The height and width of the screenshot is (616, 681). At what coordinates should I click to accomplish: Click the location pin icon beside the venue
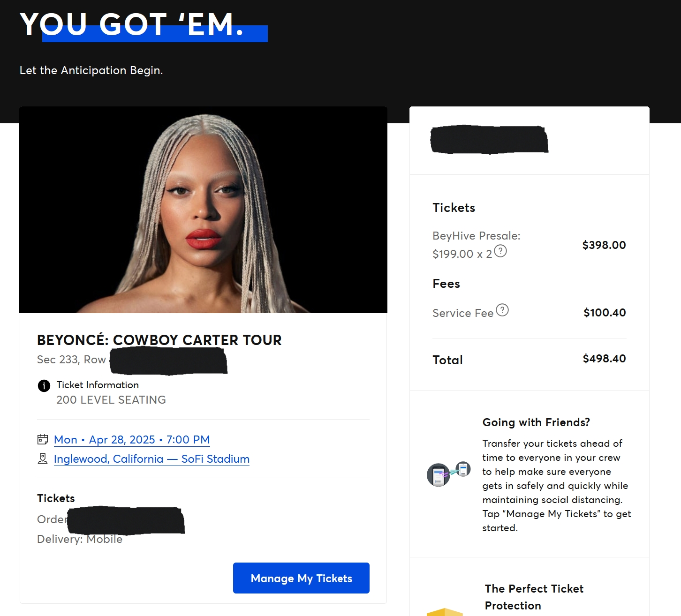pyautogui.click(x=43, y=458)
